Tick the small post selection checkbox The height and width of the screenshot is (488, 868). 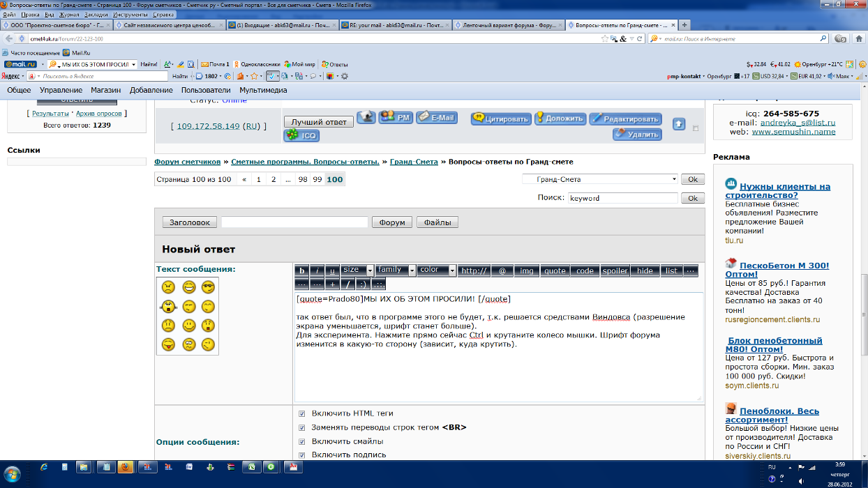pos(695,128)
